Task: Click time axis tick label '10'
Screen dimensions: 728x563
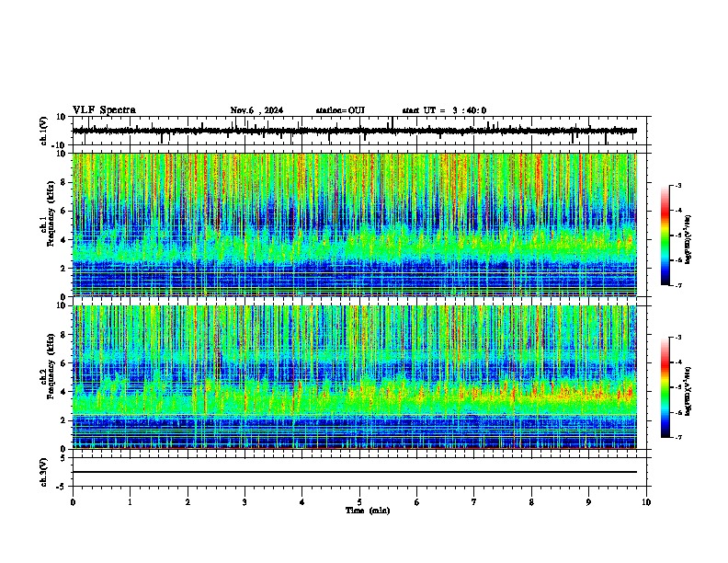Action: pyautogui.click(x=646, y=502)
